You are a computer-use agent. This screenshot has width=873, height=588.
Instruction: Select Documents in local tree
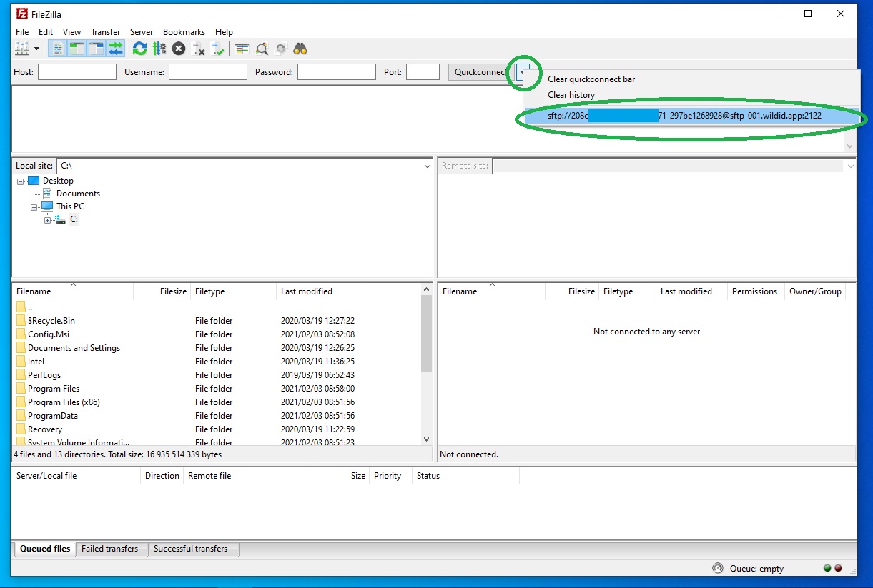tap(78, 194)
